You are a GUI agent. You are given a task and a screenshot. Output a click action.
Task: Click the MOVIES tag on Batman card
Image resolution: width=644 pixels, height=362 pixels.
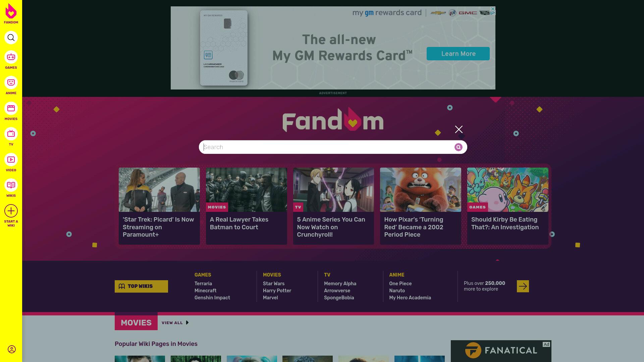click(x=217, y=207)
